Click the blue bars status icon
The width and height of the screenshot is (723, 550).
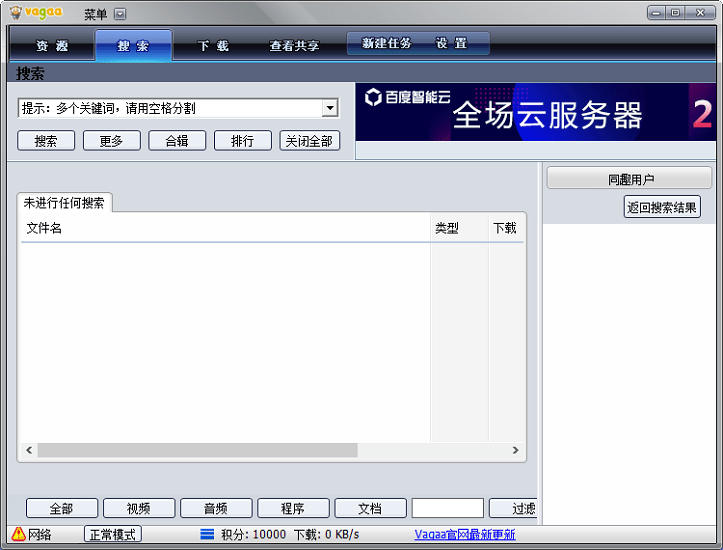pyautogui.click(x=207, y=534)
